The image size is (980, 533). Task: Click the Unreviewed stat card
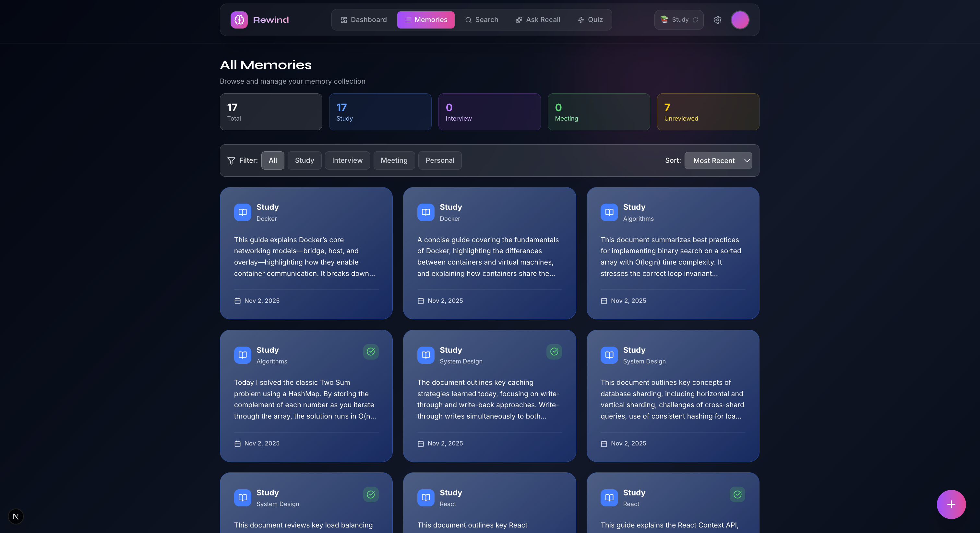pos(708,112)
